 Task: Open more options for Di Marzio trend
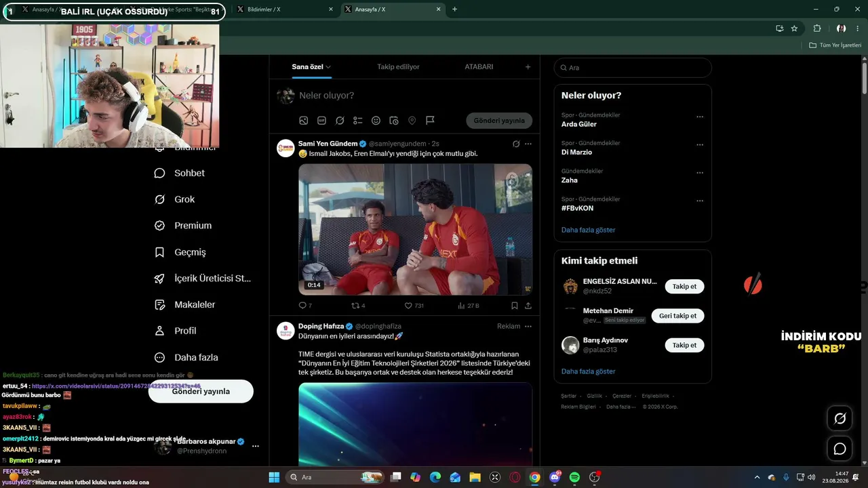click(x=700, y=144)
